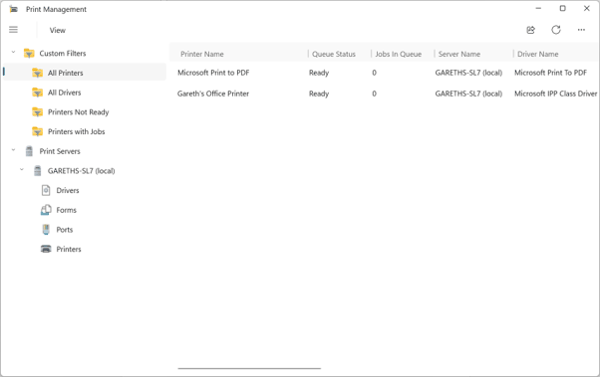Click the refresh icon
The image size is (600, 377).
pos(556,30)
